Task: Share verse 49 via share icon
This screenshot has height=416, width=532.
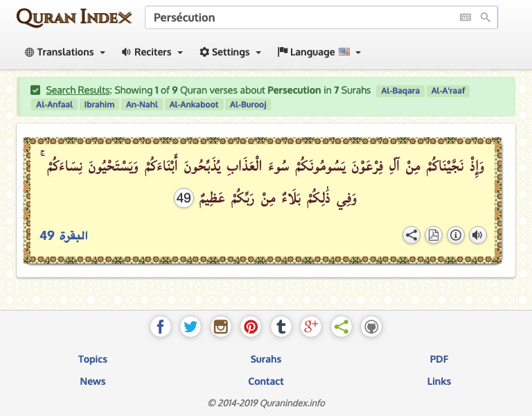Action: (x=411, y=235)
